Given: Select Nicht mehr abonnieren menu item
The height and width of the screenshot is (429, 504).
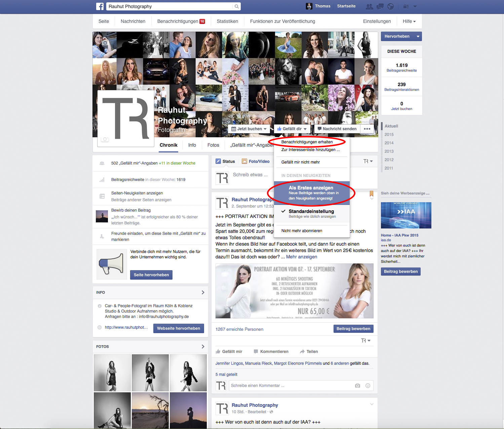Looking at the screenshot, I should [312, 231].
